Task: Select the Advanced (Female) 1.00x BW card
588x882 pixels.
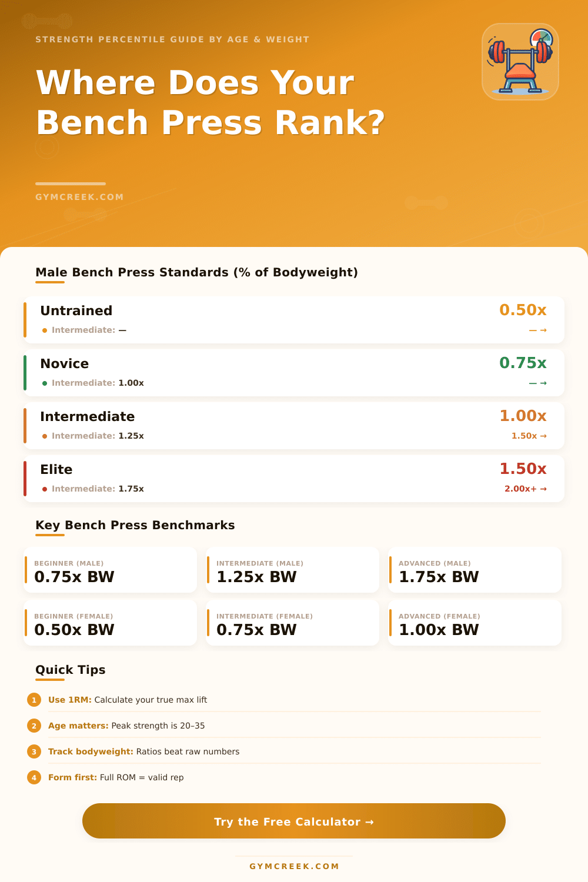Action: [475, 623]
